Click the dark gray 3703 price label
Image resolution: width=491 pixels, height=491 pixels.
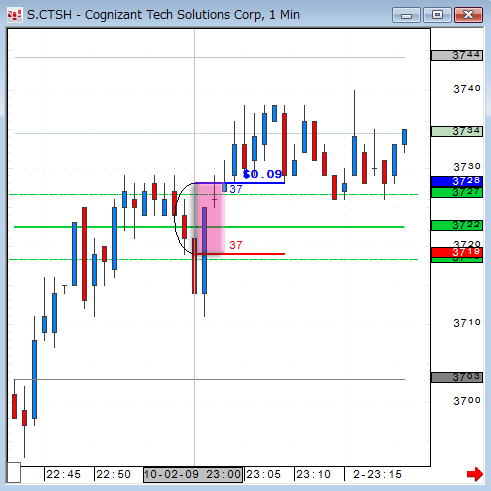click(x=457, y=377)
